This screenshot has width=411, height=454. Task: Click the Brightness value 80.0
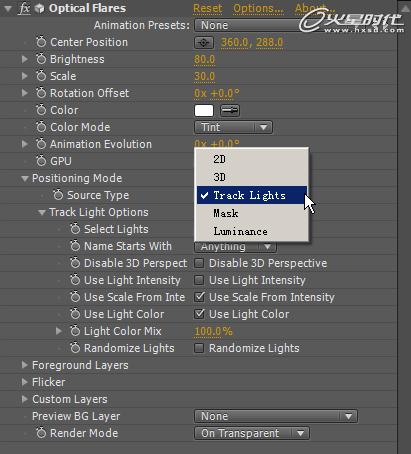point(205,59)
